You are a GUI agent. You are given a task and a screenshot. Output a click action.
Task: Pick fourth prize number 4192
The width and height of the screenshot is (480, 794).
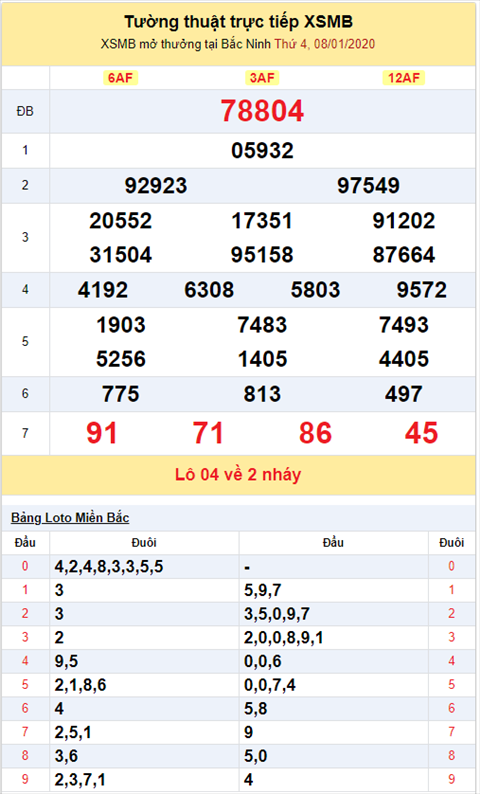[x=103, y=291]
